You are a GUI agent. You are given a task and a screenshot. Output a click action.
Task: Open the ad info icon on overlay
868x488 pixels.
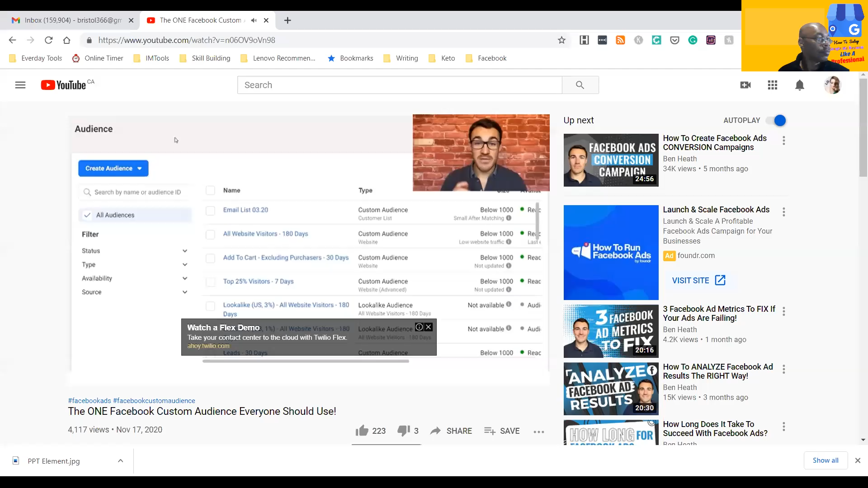point(419,327)
